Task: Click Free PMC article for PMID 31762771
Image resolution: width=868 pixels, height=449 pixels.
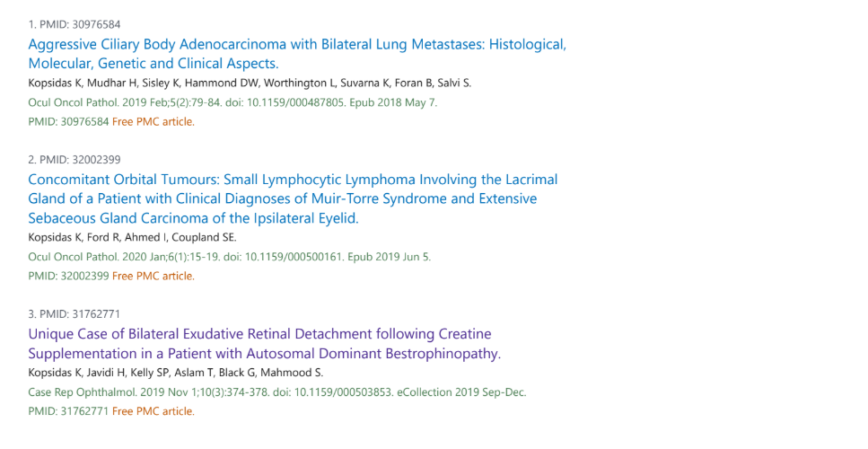Action: [x=153, y=411]
